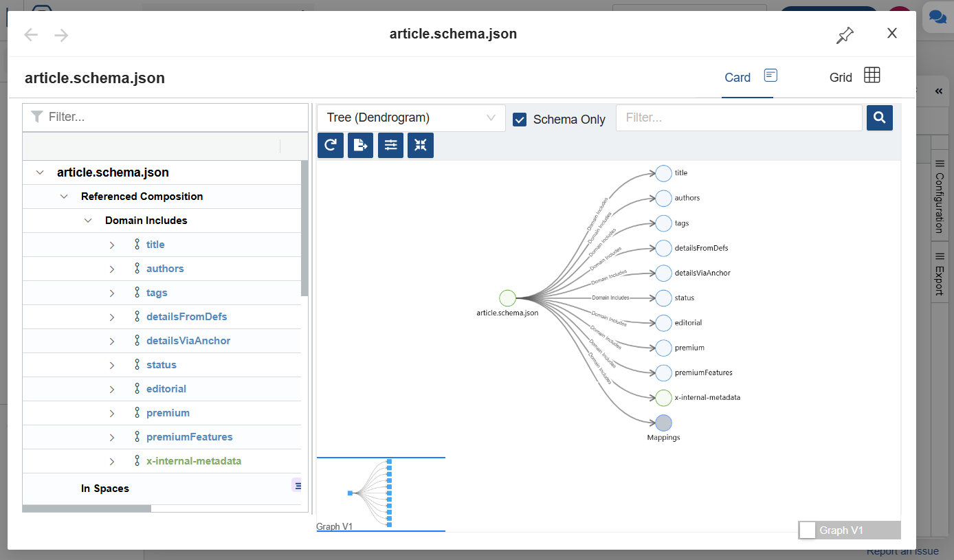Pin the article.schema.json dialog
Viewport: 954px width, 560px height.
pyautogui.click(x=845, y=35)
